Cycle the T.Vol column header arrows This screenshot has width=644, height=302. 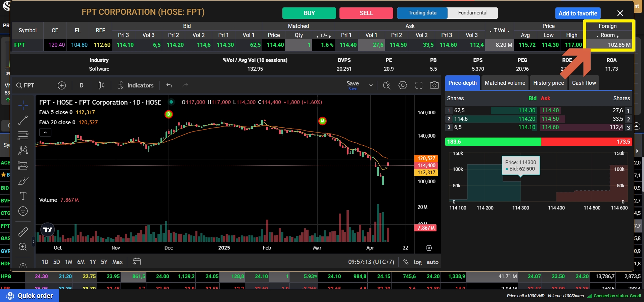(499, 30)
